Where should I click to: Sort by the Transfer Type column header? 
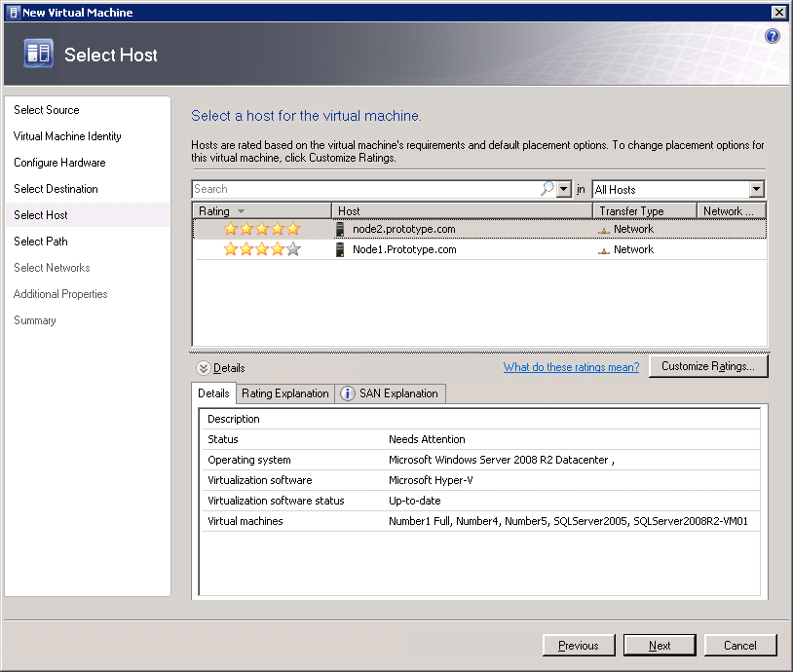click(x=645, y=211)
